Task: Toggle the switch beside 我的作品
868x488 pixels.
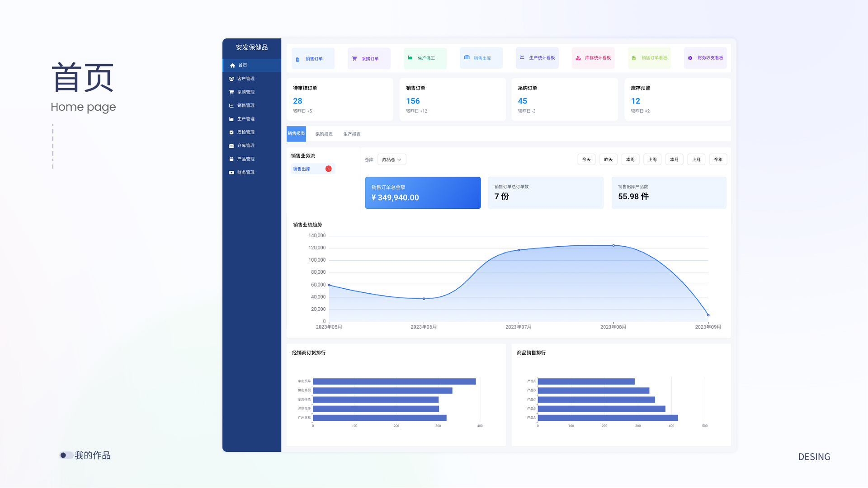Action: (x=66, y=455)
